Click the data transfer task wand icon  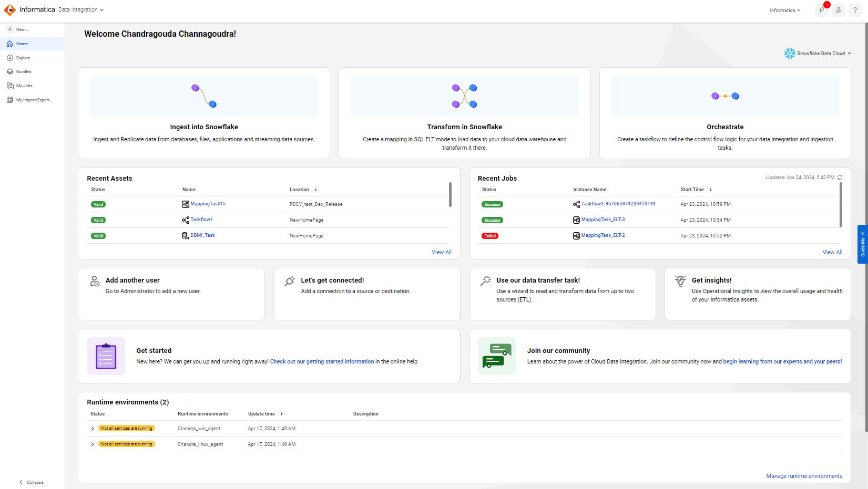tap(485, 282)
